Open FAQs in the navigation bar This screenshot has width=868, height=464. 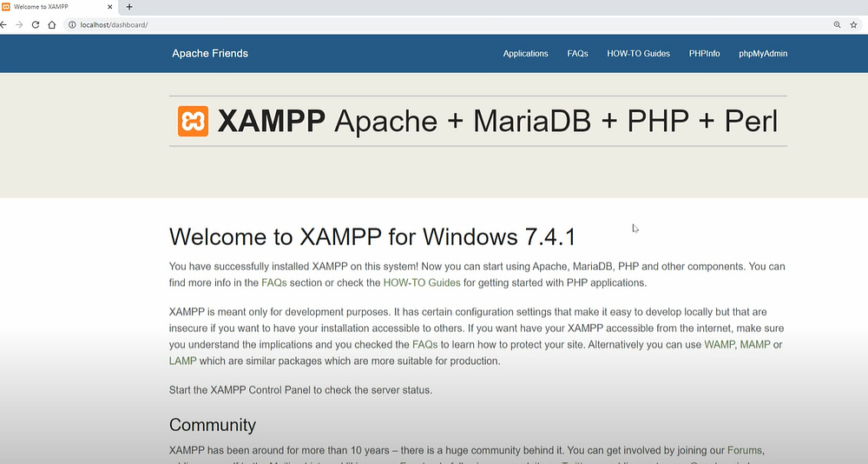(x=577, y=54)
